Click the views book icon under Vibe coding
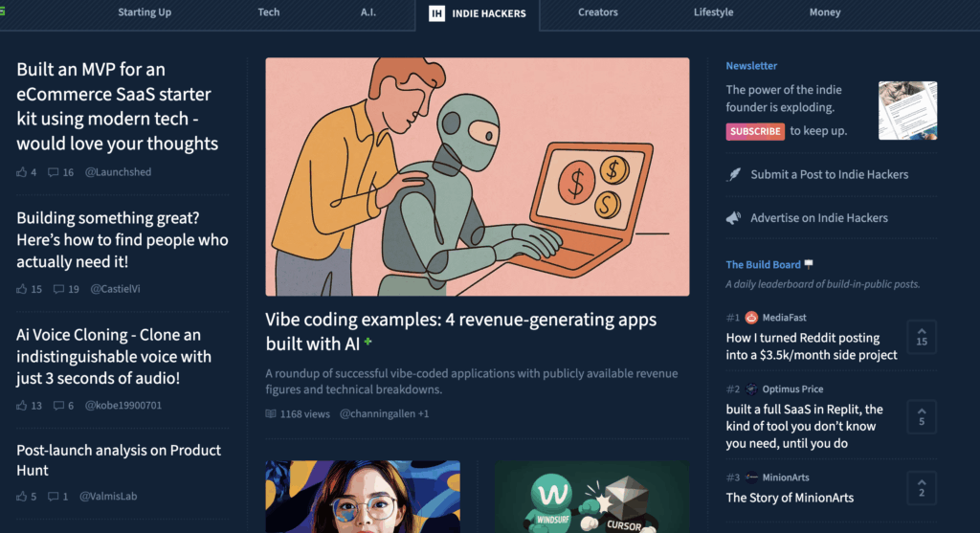The height and width of the screenshot is (533, 980). [271, 413]
